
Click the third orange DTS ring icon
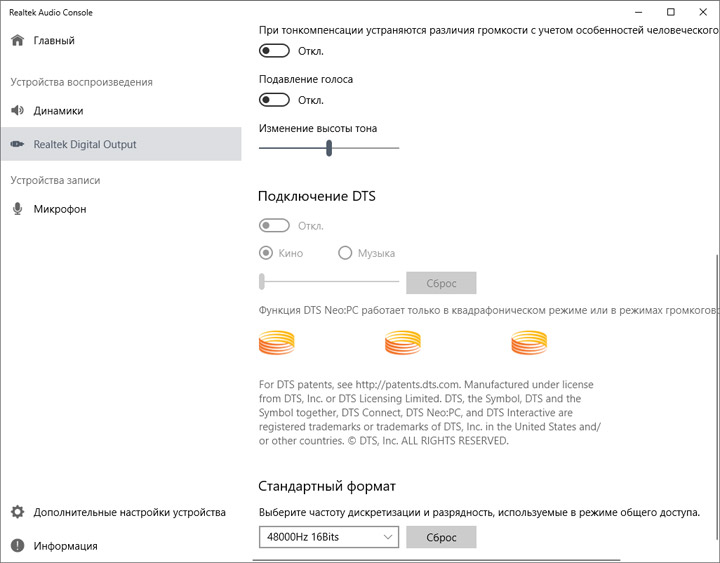point(529,345)
